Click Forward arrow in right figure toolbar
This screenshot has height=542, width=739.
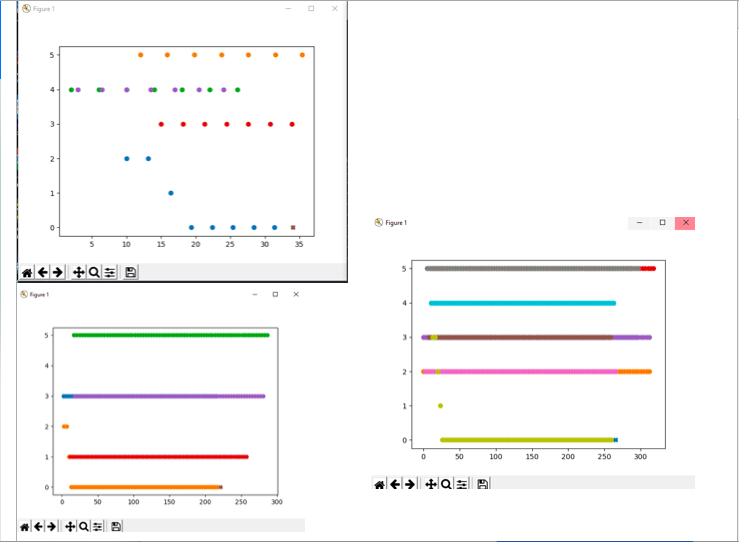pos(410,484)
